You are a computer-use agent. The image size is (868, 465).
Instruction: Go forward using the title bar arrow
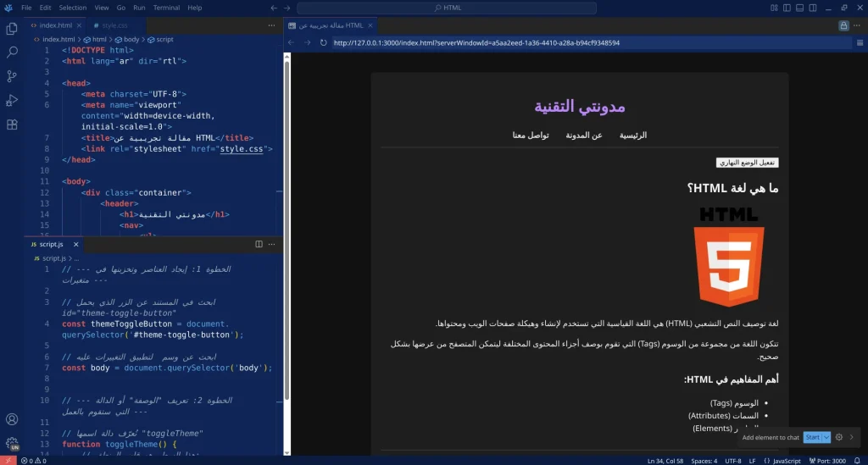[287, 8]
